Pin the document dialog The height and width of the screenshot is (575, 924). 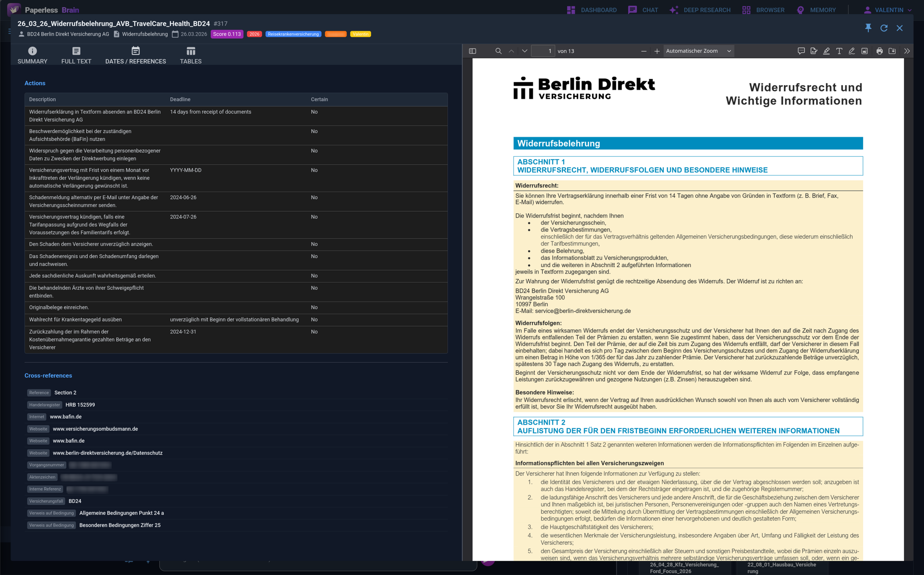tap(868, 28)
